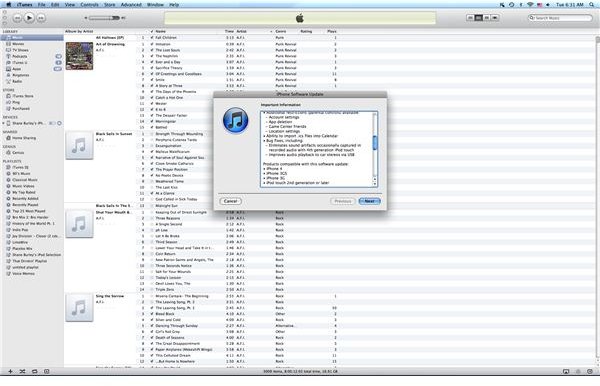Screen dimensions: 600x386
Task: Check the Three Reasons song checkbox
Action: pyautogui.click(x=152, y=218)
